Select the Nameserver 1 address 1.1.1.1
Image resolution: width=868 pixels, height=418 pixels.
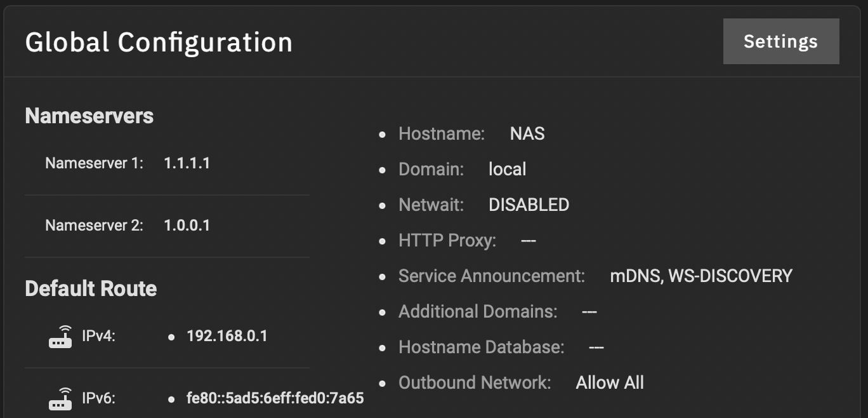[187, 163]
